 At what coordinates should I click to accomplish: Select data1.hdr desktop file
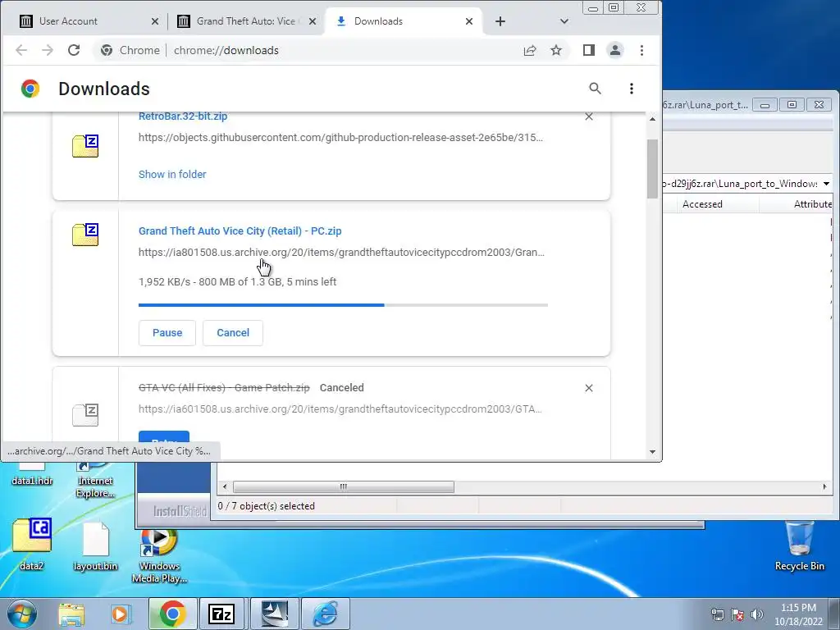(32, 477)
